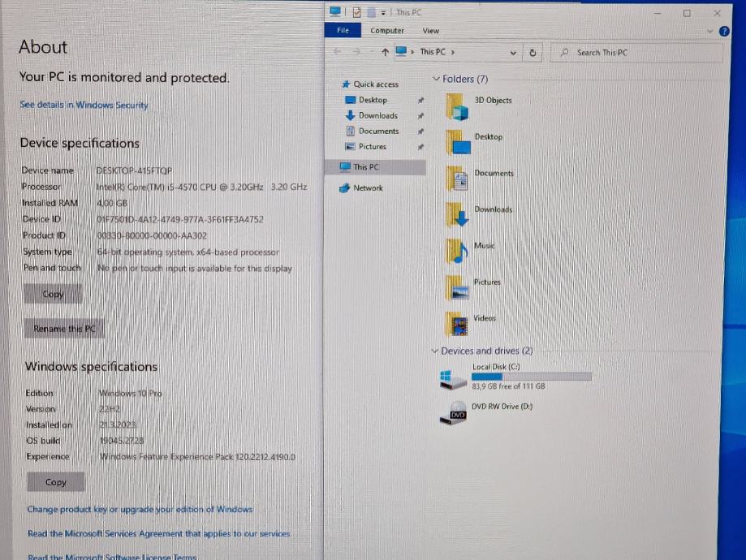Open the Downloads folder icon in Folders list
The image size is (746, 560).
457,214
